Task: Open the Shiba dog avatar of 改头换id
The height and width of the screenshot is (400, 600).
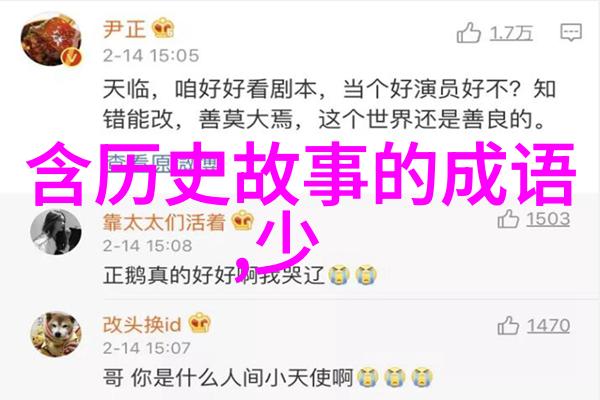Action: point(56,335)
